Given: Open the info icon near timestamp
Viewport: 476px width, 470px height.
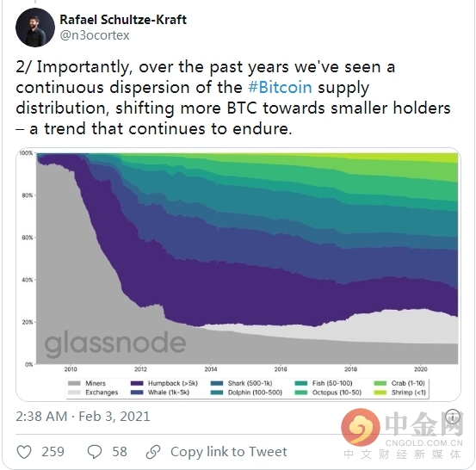Looking at the screenshot, I should pyautogui.click(x=453, y=417).
